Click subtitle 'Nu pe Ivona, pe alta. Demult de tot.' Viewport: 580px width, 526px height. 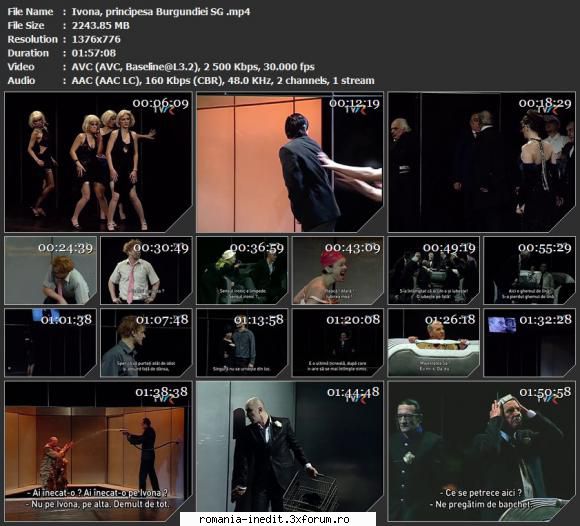coord(98,504)
